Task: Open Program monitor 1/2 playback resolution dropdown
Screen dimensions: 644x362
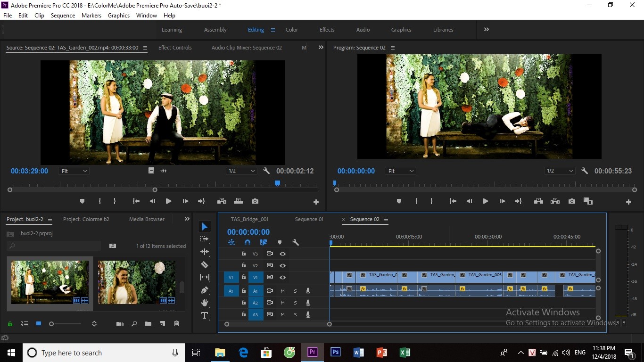Action: (x=560, y=171)
